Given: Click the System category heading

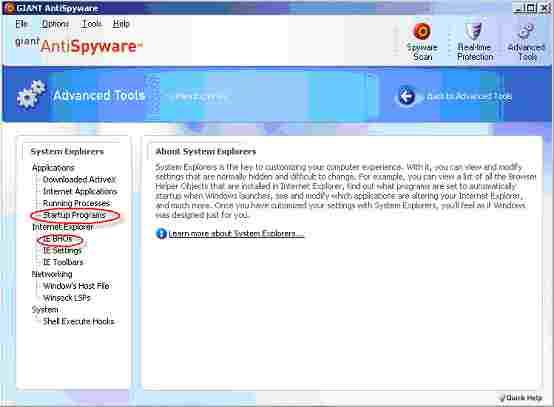Looking at the screenshot, I should click(45, 310).
